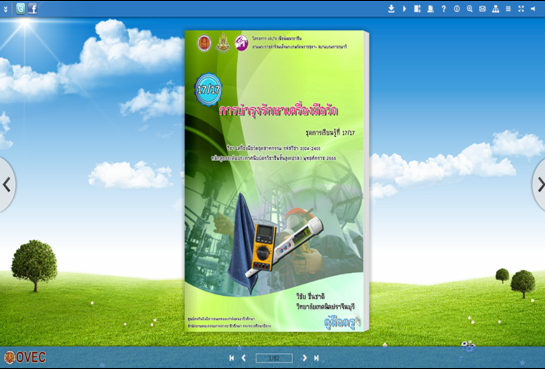
Task: Share the book on Facebook
Action: [x=33, y=9]
